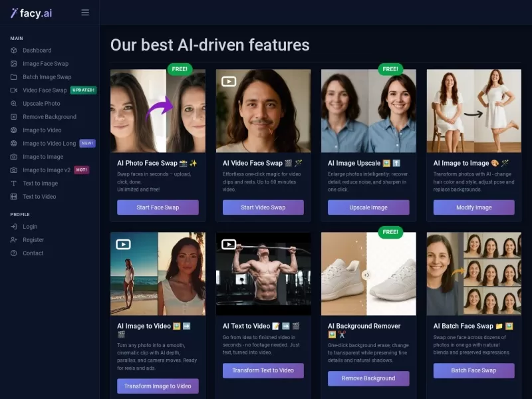This screenshot has width=532, height=399.
Task: Click the Upscale Photo magnifier icon
Action: [x=13, y=104]
